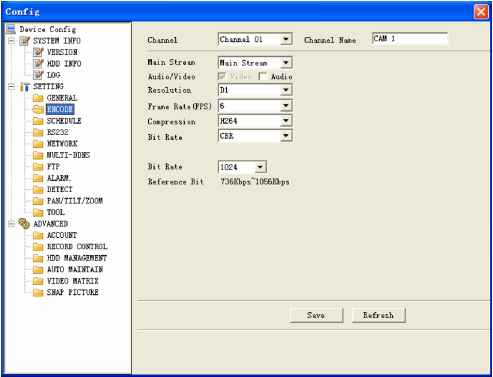Screen dimensions: 493x377
Task: Click the SNAP PICTURE folder icon
Action: [x=38, y=292]
